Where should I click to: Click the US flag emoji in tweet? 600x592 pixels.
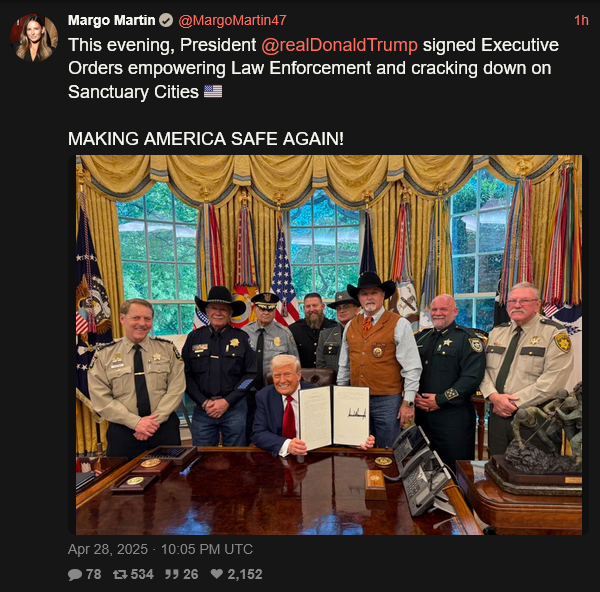coord(213,91)
